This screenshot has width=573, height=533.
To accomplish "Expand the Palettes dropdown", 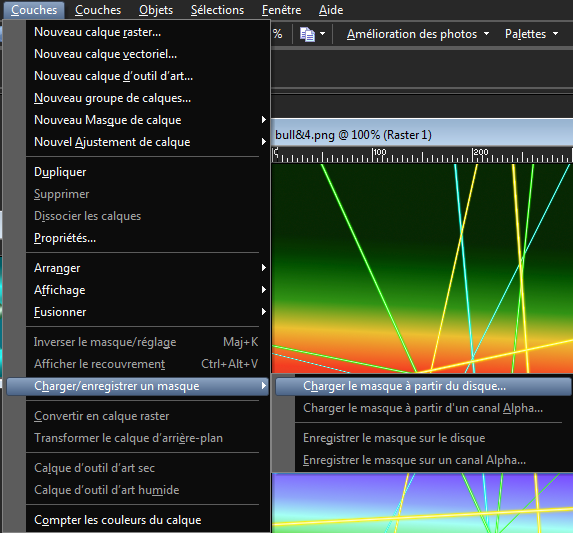I will [531, 34].
